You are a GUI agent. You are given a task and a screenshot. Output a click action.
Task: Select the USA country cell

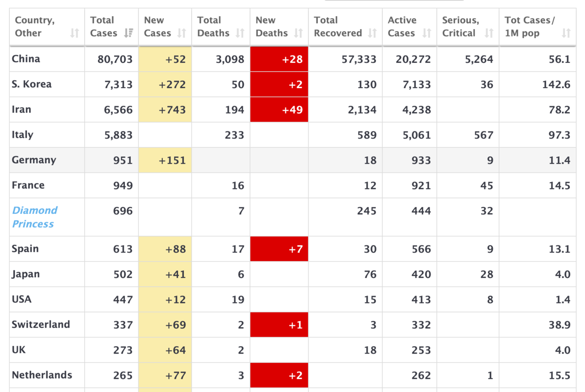click(x=47, y=299)
